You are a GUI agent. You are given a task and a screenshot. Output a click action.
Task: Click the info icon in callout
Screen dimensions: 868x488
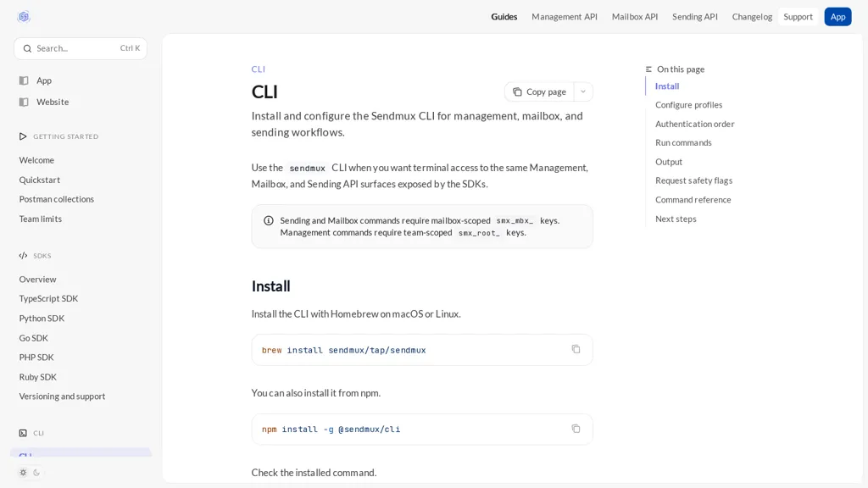tap(269, 221)
